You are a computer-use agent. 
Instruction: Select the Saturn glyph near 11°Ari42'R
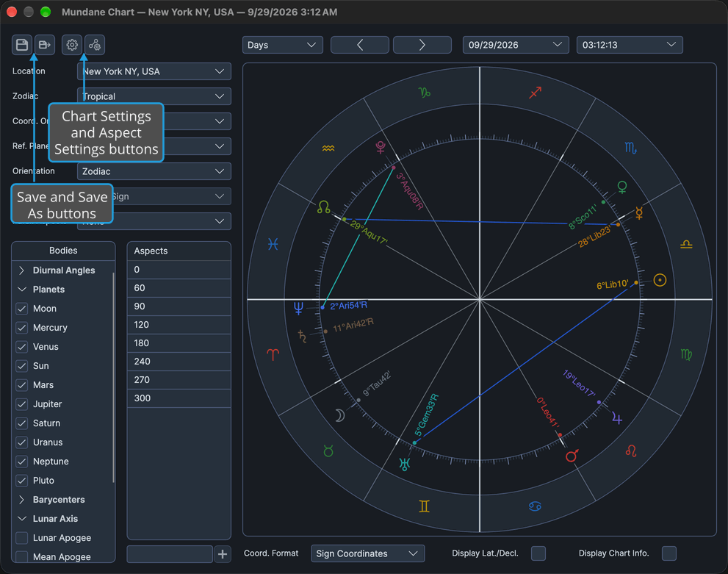(302, 336)
